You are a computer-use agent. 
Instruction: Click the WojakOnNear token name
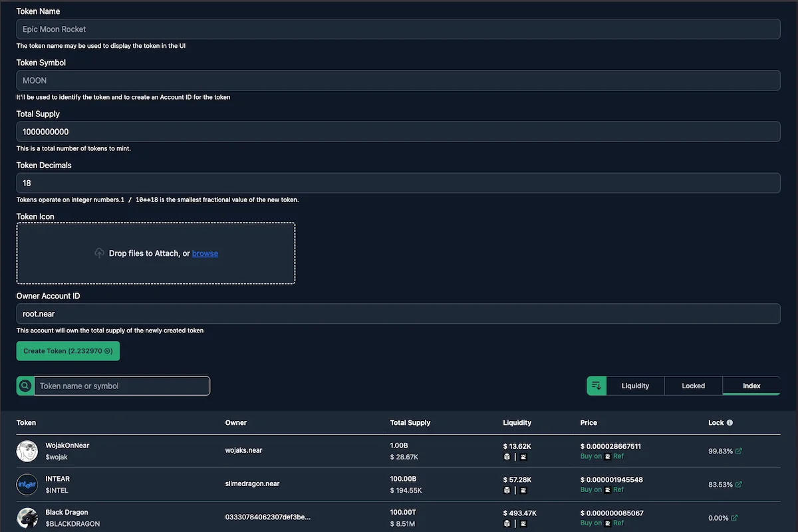(x=67, y=446)
